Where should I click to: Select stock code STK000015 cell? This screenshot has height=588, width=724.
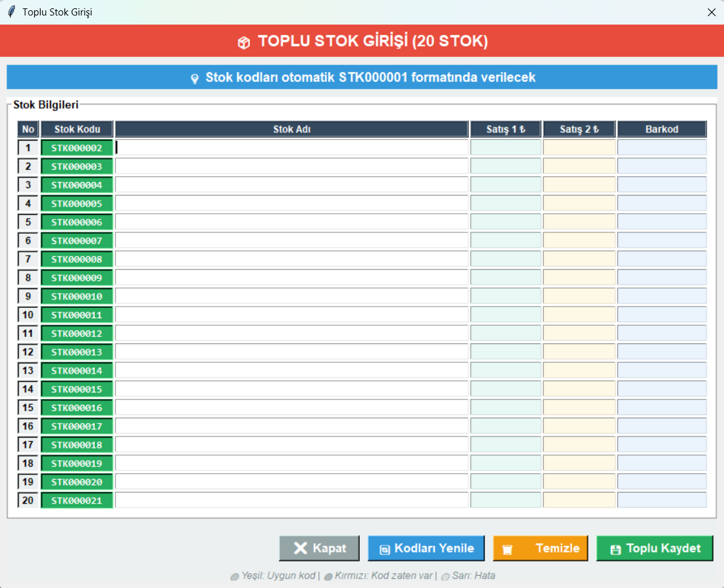pyautogui.click(x=77, y=389)
